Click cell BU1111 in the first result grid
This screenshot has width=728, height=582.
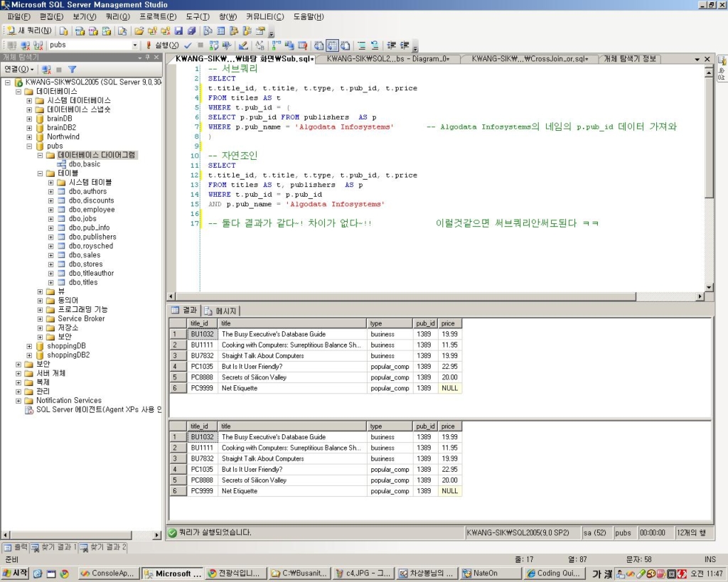click(203, 345)
